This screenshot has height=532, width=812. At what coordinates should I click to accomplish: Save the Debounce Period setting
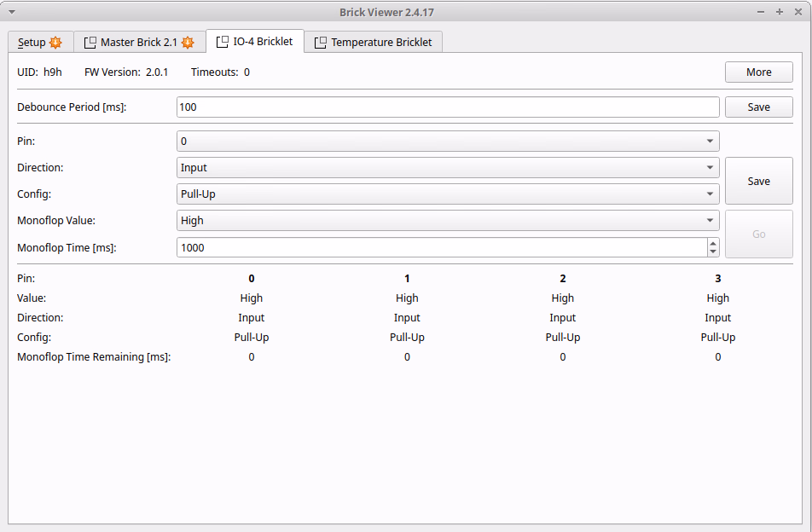pos(758,107)
